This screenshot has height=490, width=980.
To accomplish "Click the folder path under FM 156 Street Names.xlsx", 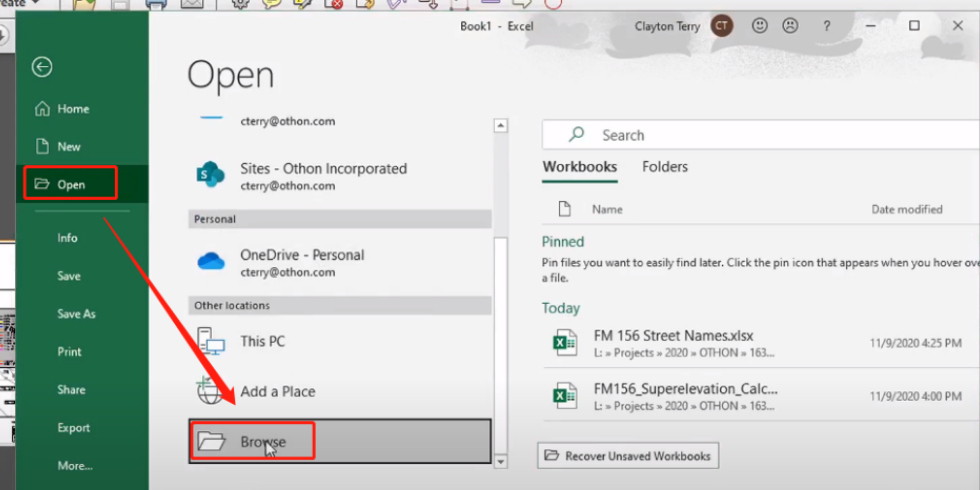I will tap(684, 353).
